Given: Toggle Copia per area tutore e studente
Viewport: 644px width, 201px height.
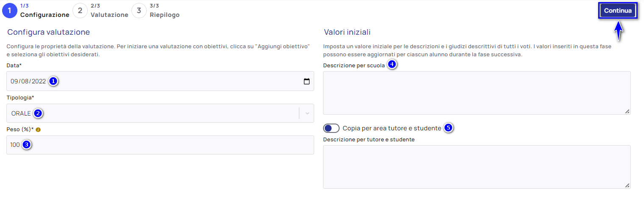Looking at the screenshot, I should (x=331, y=128).
